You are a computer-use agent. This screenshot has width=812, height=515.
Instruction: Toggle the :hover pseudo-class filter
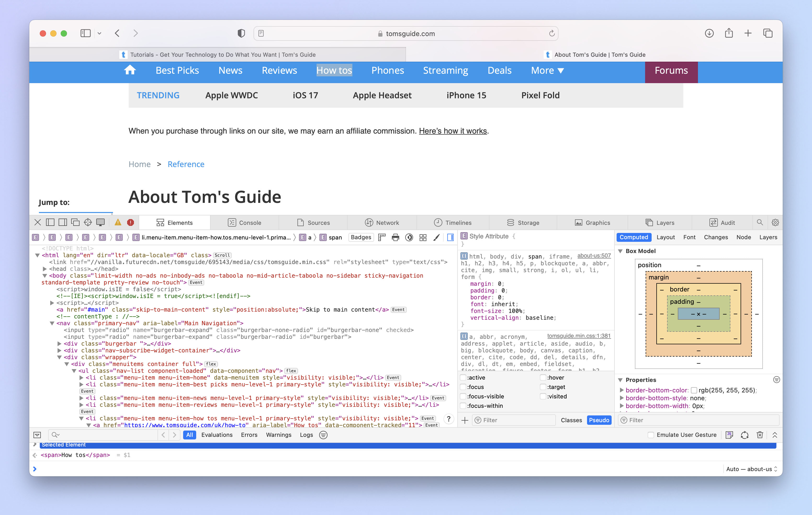pos(543,377)
